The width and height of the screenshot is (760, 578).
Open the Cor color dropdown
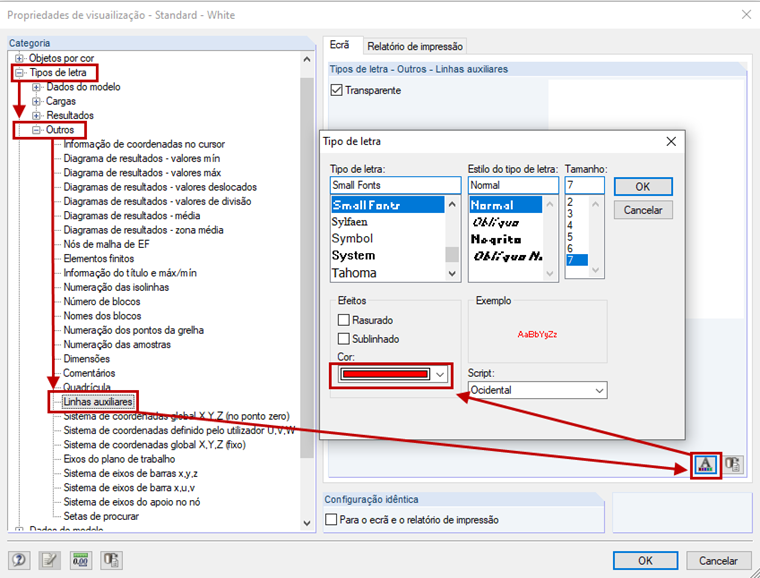coord(392,375)
